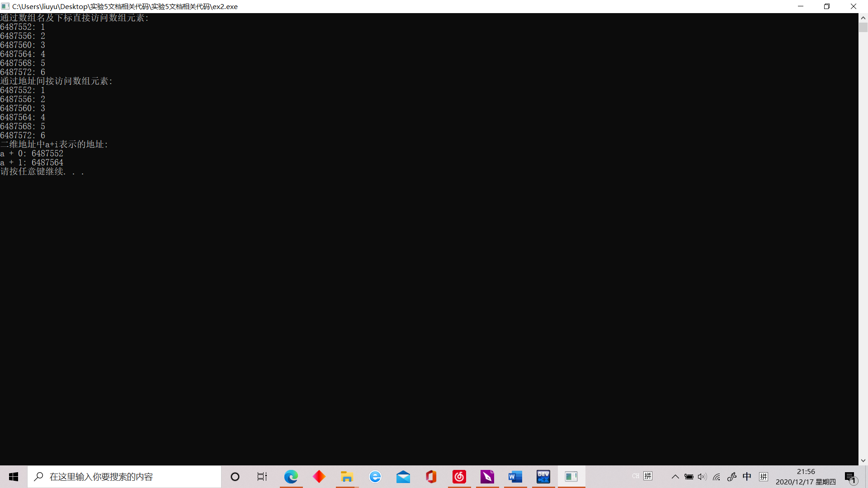
Task: Open File Explorer from the taskbar
Action: point(347,477)
